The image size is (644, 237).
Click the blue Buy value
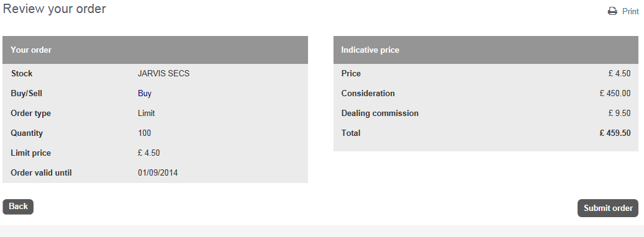point(145,94)
